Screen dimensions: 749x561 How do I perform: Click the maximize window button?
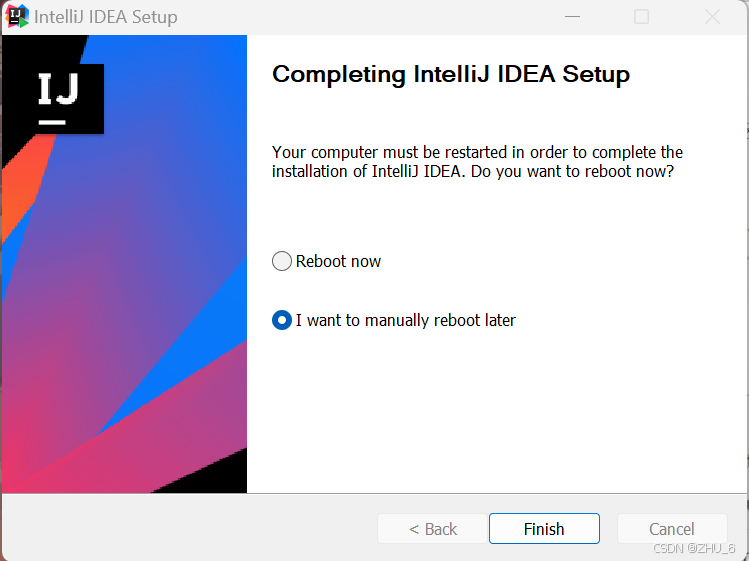pyautogui.click(x=642, y=17)
